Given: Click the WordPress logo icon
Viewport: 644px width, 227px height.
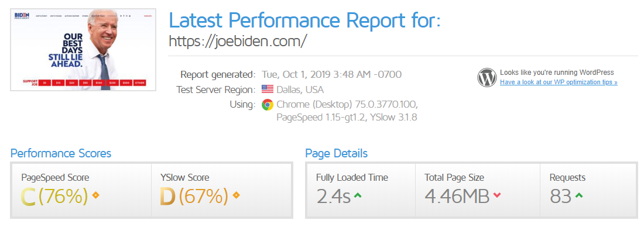Looking at the screenshot, I should (487, 78).
